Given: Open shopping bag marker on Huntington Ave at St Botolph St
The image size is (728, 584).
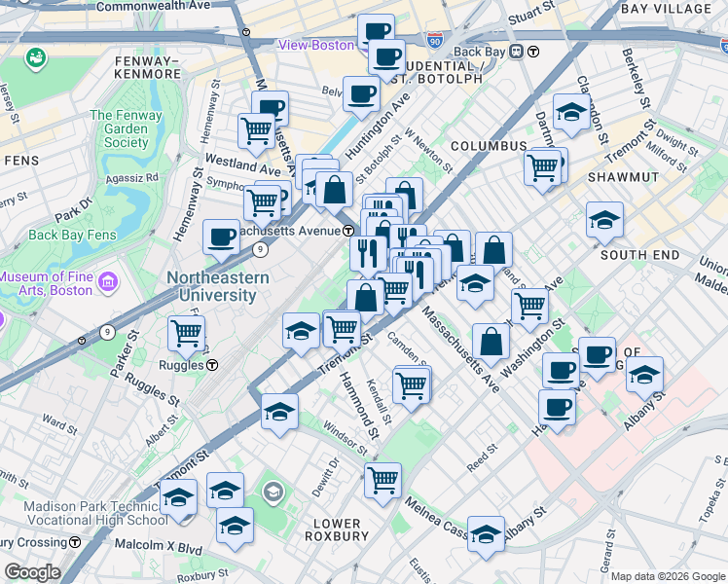Looking at the screenshot, I should pos(334,192).
